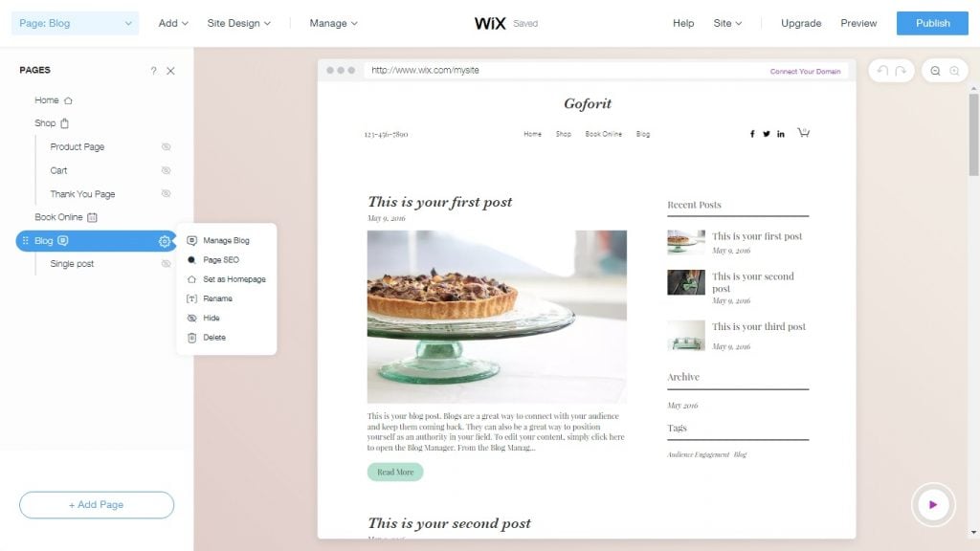The width and height of the screenshot is (980, 551).
Task: Expand the Site Design menu
Action: click(238, 23)
